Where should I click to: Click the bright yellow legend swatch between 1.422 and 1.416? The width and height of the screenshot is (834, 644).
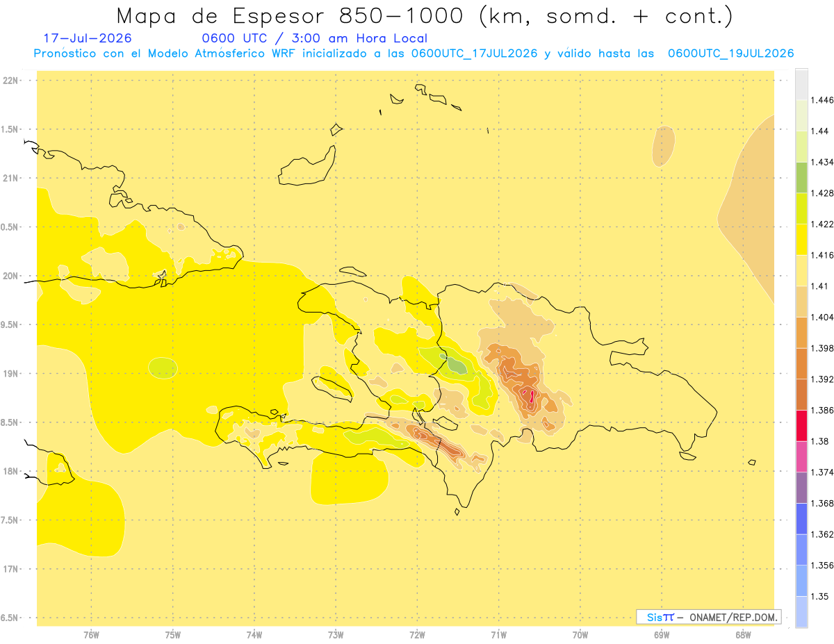click(x=801, y=240)
